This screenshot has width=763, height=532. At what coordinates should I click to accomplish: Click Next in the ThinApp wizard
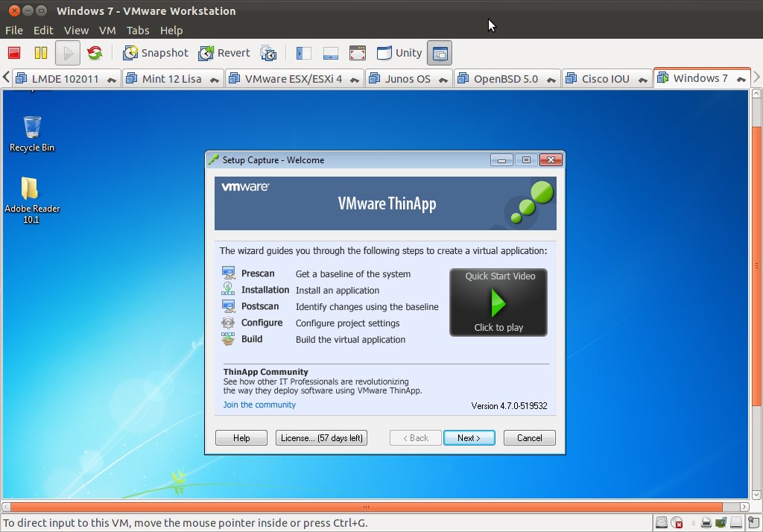pos(469,437)
